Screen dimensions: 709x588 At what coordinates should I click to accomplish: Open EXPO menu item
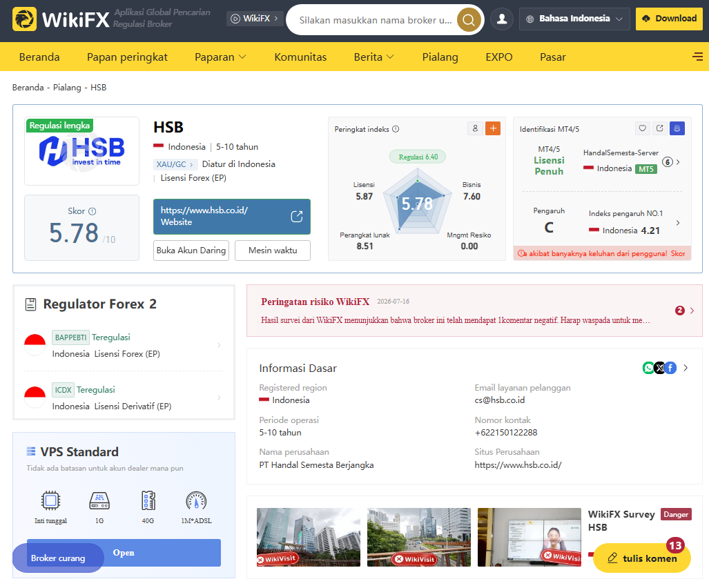click(498, 57)
